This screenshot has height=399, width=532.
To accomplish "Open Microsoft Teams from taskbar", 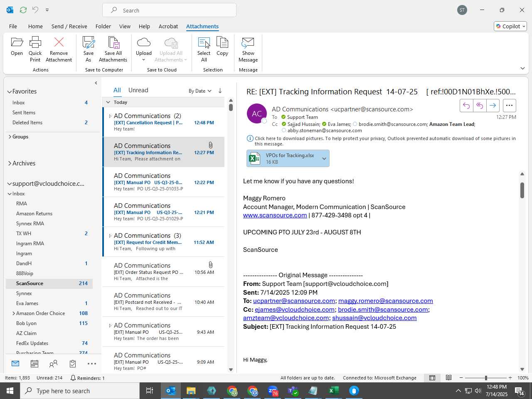I will click(x=293, y=391).
